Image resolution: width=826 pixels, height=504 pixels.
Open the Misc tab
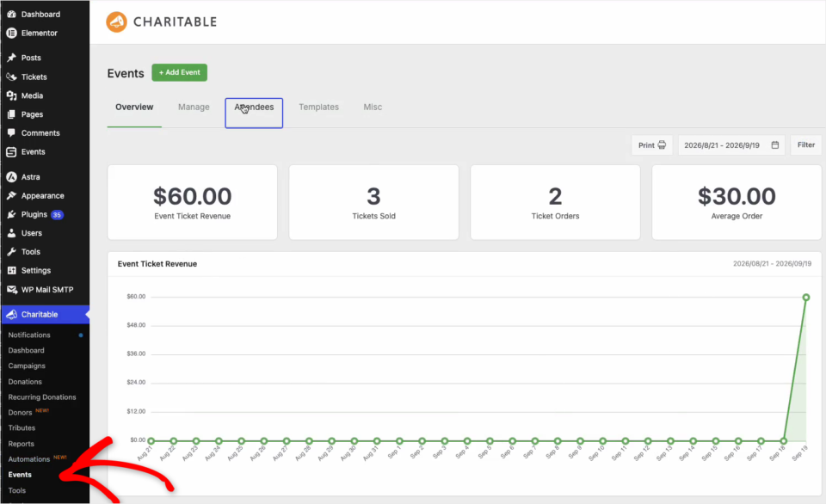pyautogui.click(x=373, y=107)
